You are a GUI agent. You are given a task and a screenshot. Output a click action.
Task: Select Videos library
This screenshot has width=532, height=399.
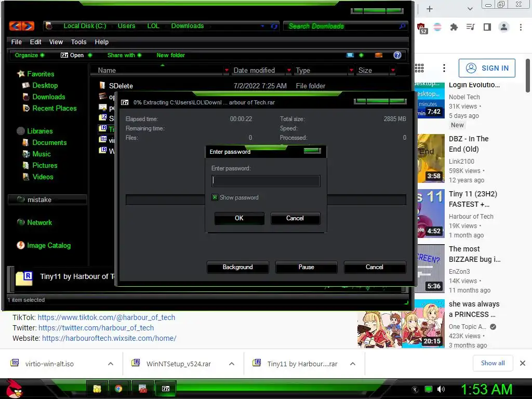(43, 177)
